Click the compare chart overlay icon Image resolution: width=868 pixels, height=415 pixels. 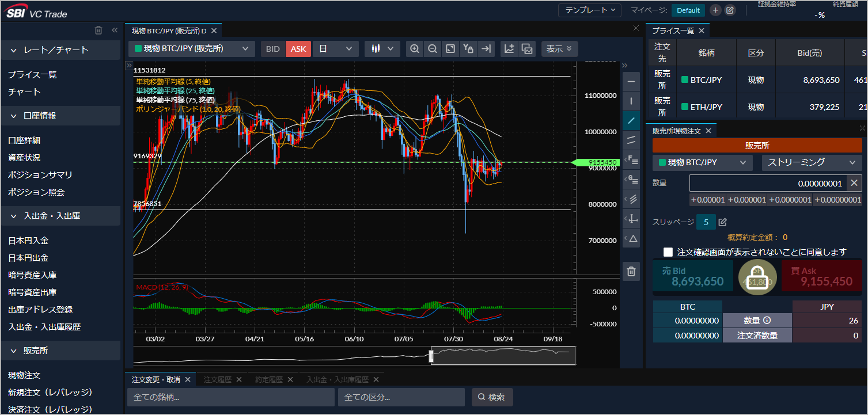(527, 49)
